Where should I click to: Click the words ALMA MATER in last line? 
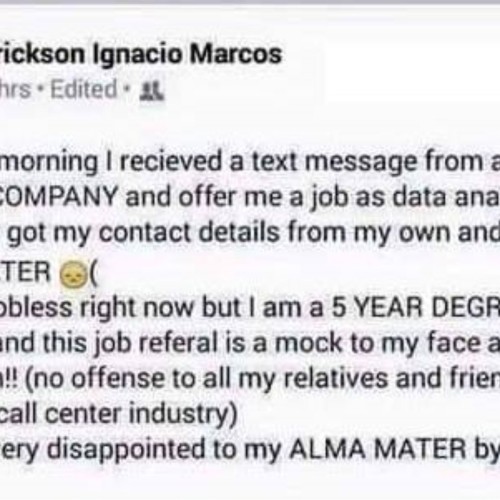[x=378, y=450]
